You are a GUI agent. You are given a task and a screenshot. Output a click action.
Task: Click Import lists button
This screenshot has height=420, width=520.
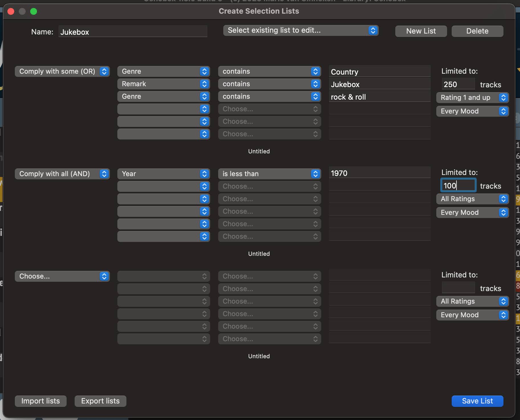click(40, 401)
